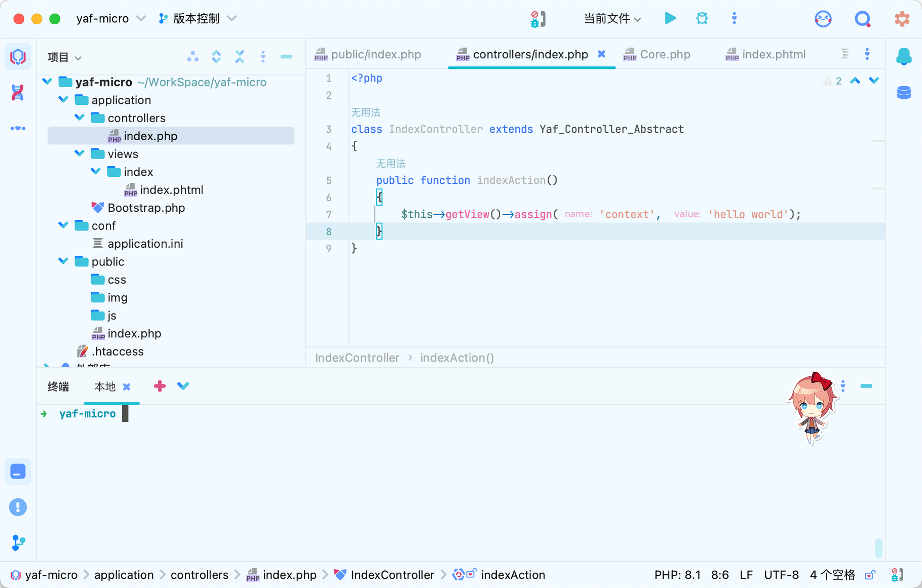Open the Database tool window
The width and height of the screenshot is (922, 588).
click(x=904, y=93)
